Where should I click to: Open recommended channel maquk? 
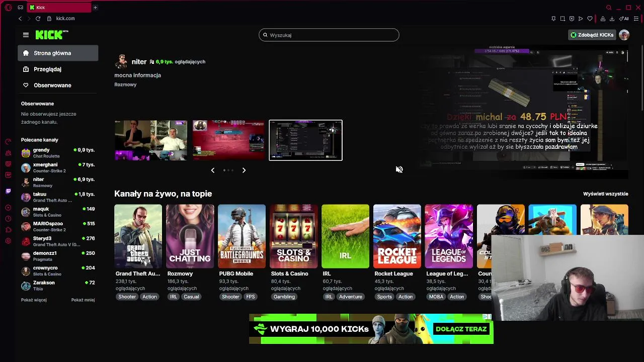click(x=58, y=212)
